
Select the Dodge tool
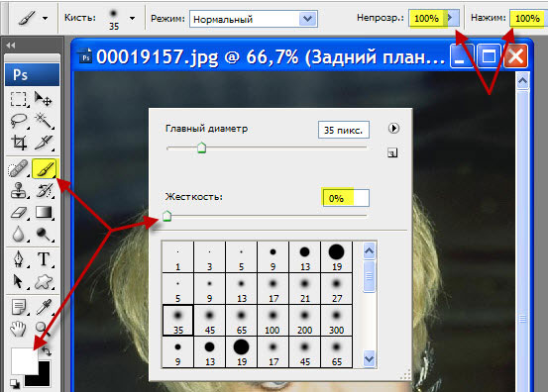coord(44,234)
